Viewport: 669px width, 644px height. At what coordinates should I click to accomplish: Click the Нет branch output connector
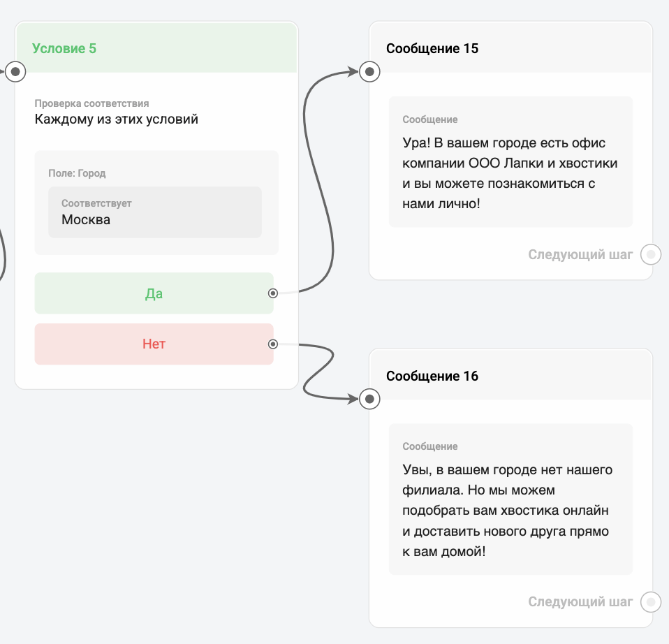[x=273, y=344]
